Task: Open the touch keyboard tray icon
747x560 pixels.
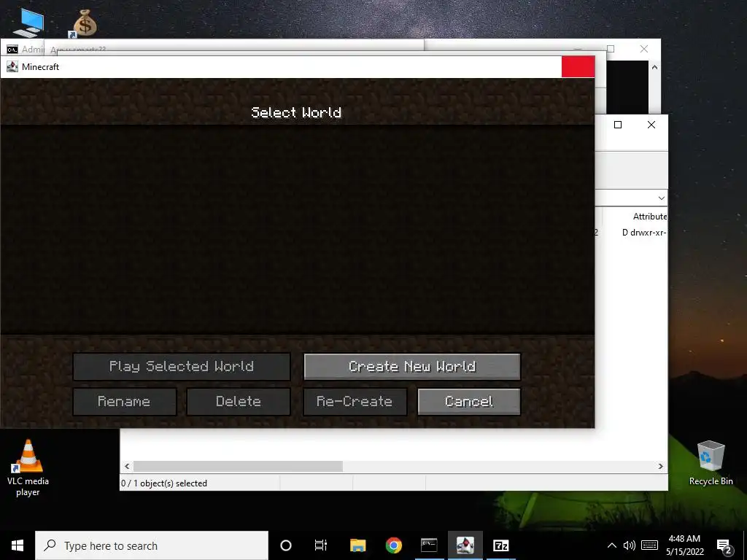Action: coord(649,545)
